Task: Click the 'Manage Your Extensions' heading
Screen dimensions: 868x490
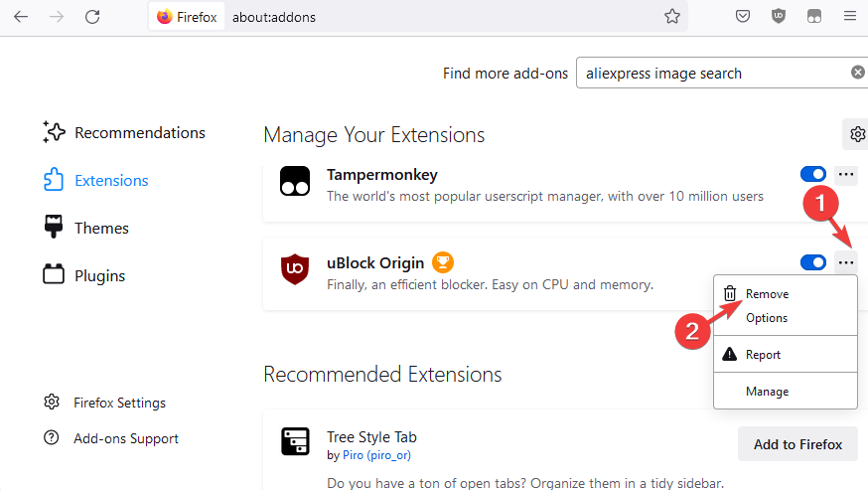Action: click(x=374, y=135)
